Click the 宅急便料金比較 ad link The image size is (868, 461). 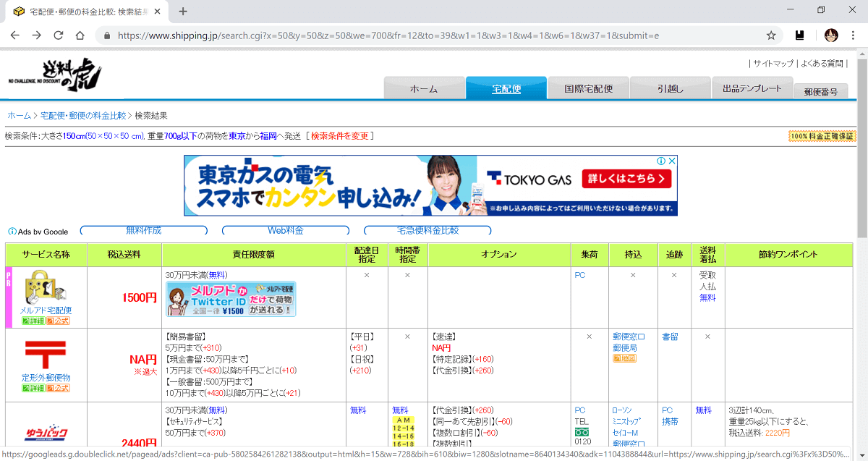[x=427, y=231]
